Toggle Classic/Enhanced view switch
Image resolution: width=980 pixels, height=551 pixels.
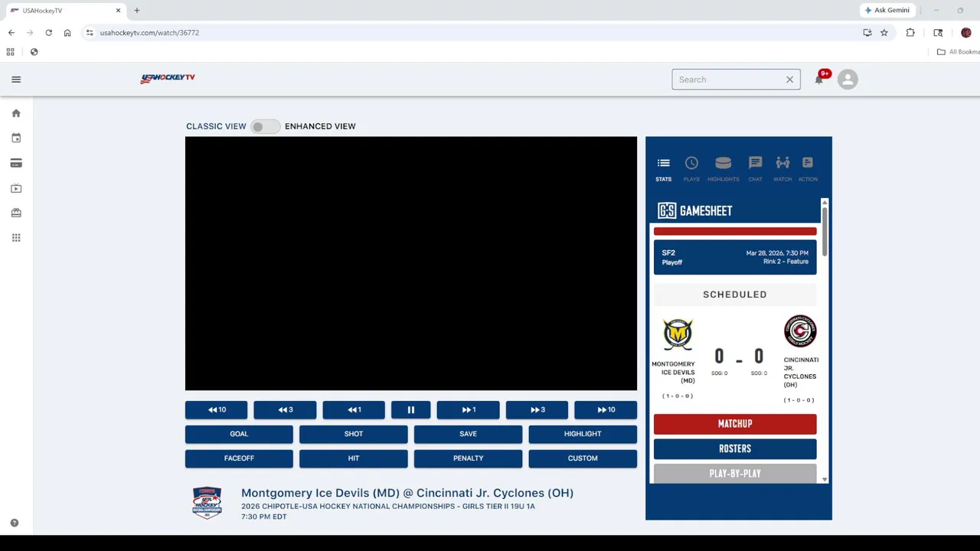(x=265, y=126)
